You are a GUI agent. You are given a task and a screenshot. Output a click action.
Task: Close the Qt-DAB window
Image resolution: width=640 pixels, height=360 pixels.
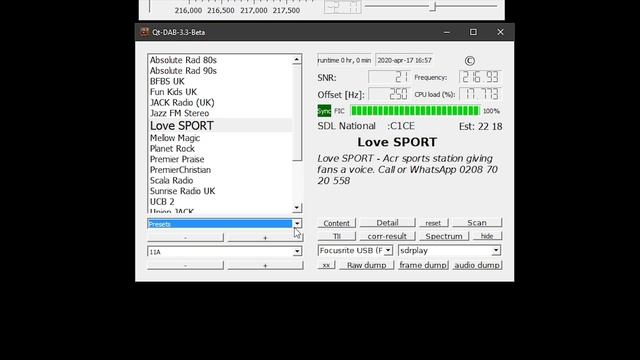[x=500, y=32]
